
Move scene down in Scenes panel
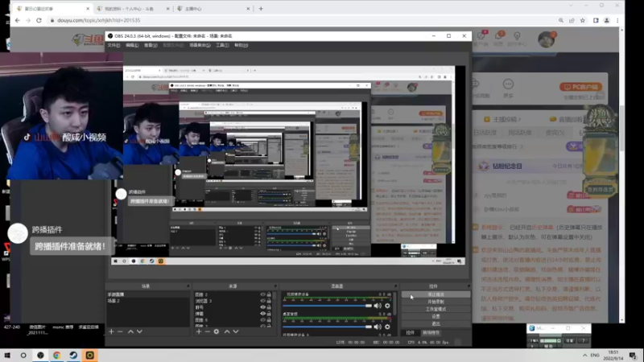pyautogui.click(x=139, y=331)
